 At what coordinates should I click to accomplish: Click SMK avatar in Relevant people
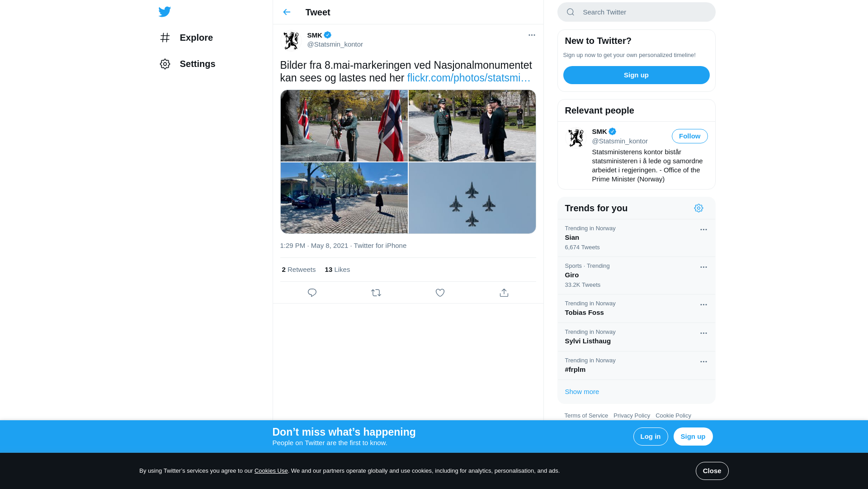click(x=576, y=138)
